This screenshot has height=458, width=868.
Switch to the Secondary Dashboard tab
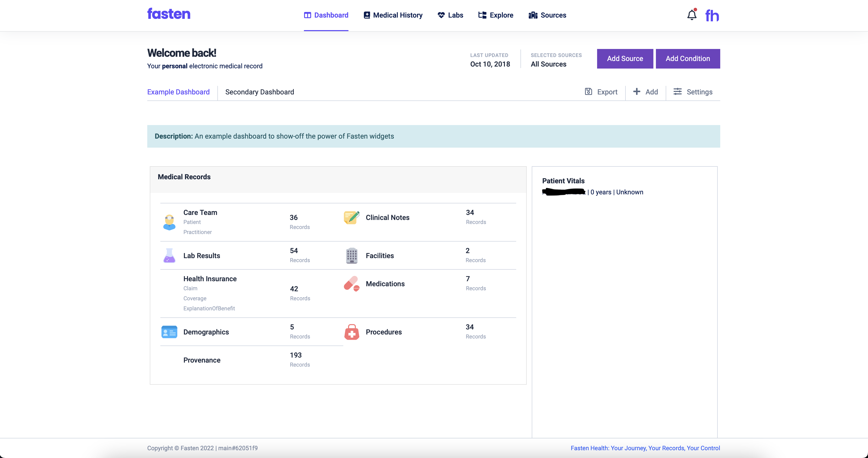[259, 92]
